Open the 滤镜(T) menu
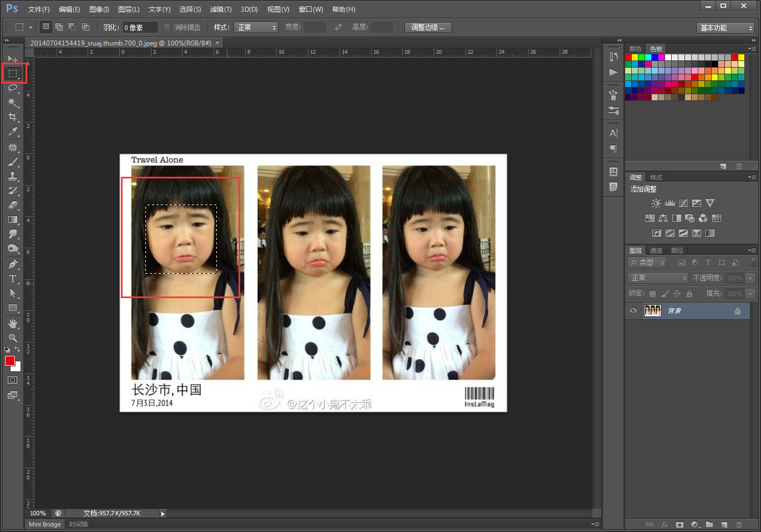The image size is (761, 532). (x=221, y=9)
